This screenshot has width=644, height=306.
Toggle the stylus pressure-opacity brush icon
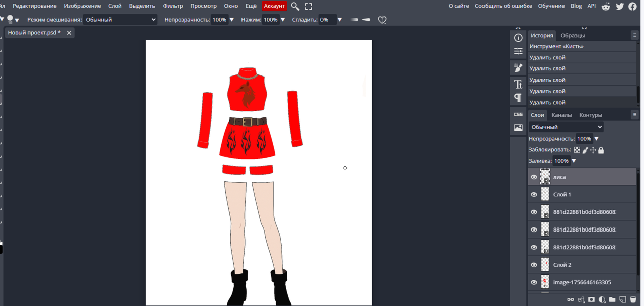(x=354, y=20)
